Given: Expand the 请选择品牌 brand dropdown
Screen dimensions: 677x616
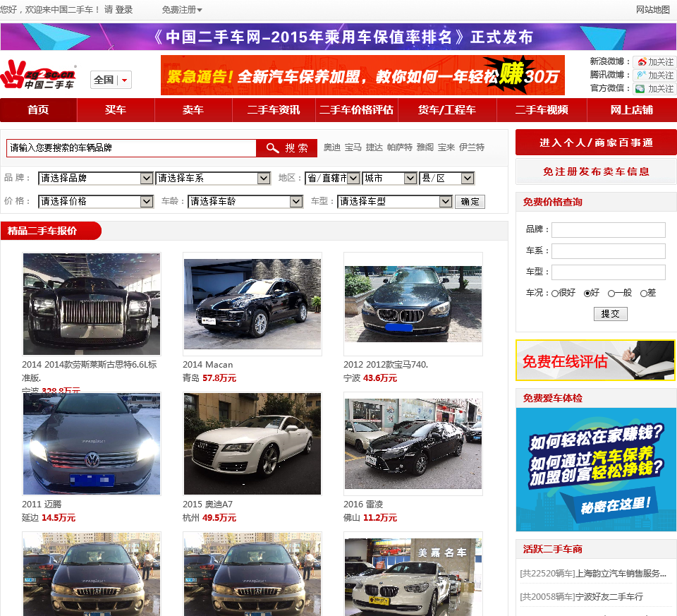Looking at the screenshot, I should tap(96, 178).
